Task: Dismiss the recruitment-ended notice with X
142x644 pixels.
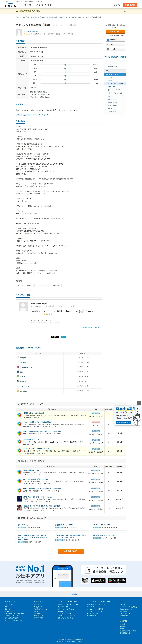Action: tap(125, 11)
